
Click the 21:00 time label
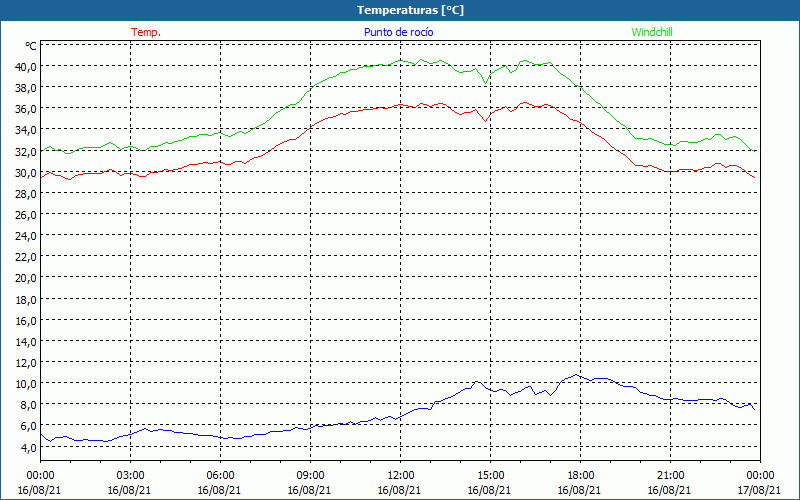click(670, 476)
